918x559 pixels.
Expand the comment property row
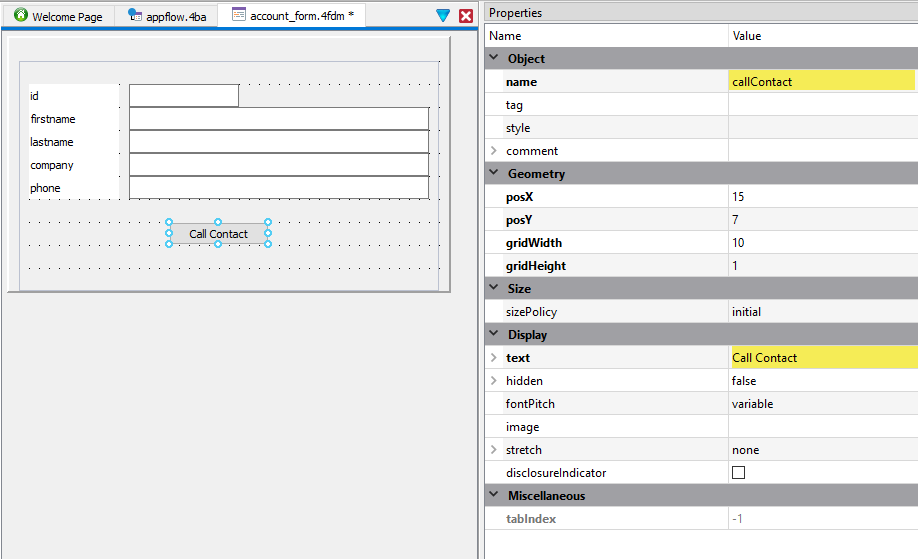point(493,151)
